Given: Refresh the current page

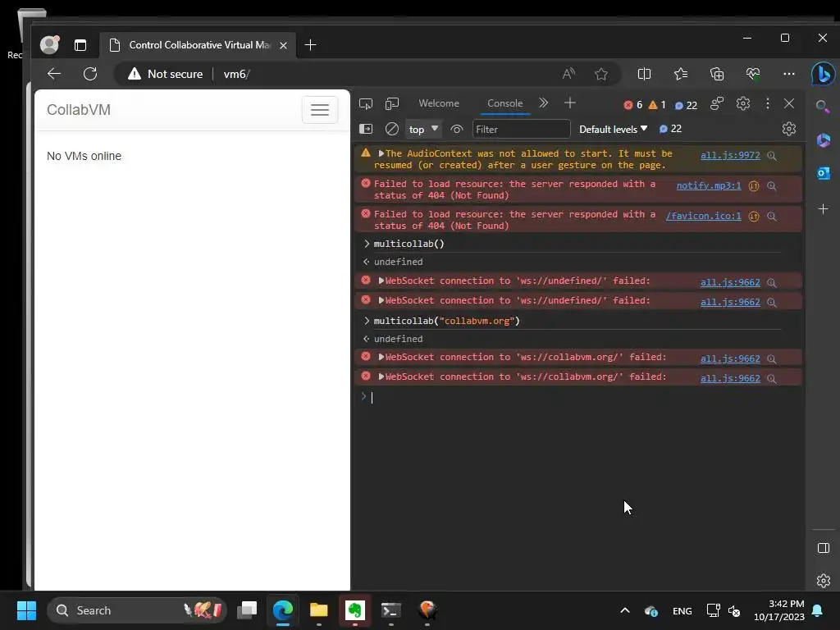Looking at the screenshot, I should point(90,74).
